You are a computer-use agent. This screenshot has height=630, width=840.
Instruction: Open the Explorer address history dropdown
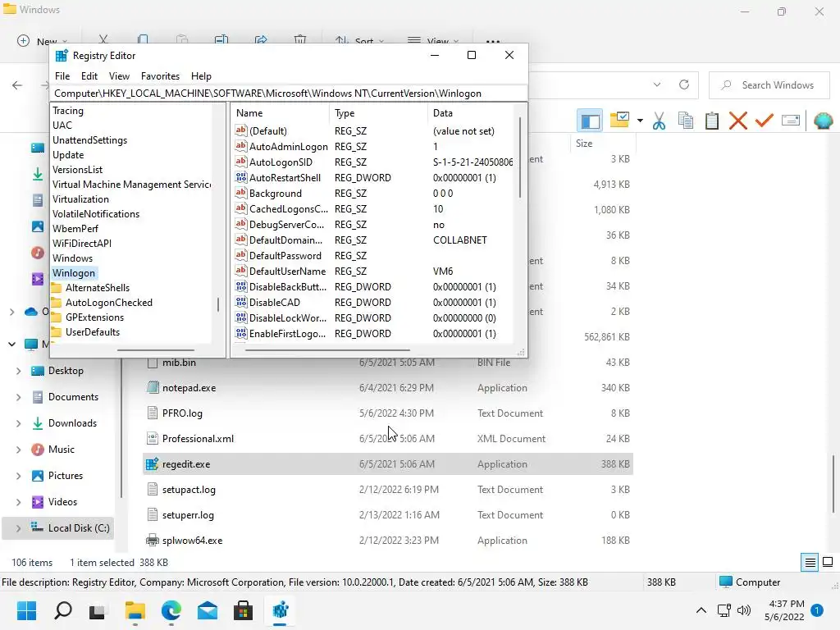[657, 84]
